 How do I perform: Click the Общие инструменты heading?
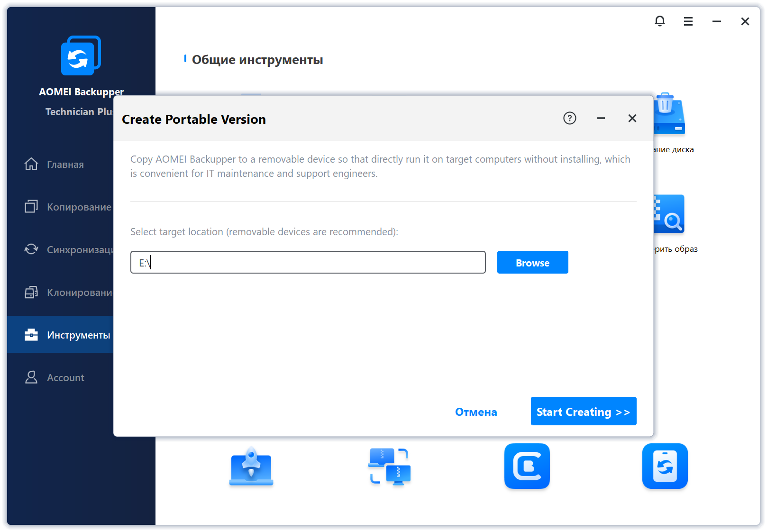[x=257, y=60]
